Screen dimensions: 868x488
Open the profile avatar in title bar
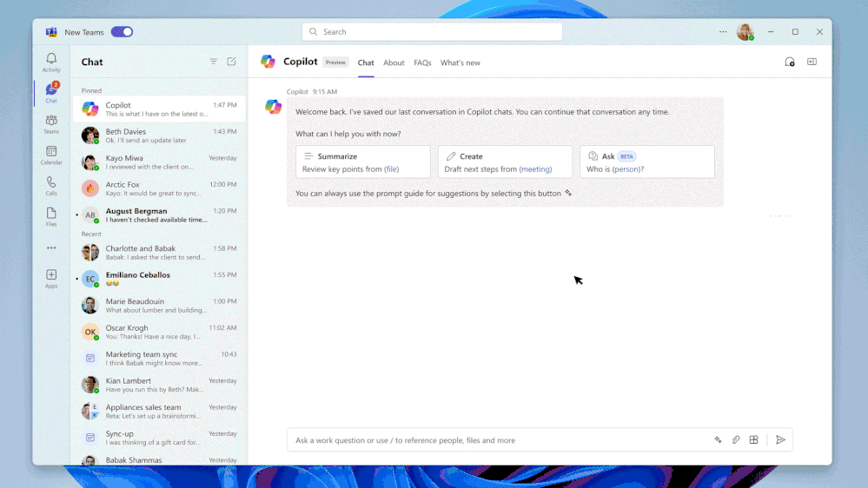tap(745, 31)
